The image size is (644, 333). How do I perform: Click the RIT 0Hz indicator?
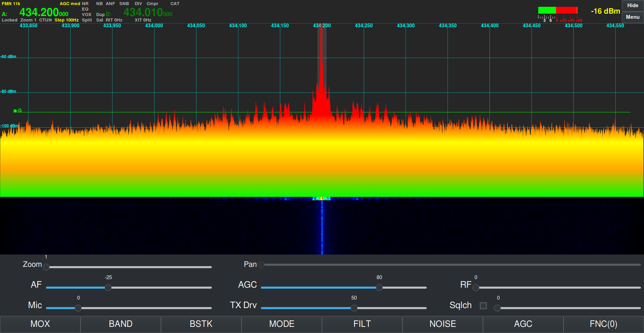coord(114,20)
